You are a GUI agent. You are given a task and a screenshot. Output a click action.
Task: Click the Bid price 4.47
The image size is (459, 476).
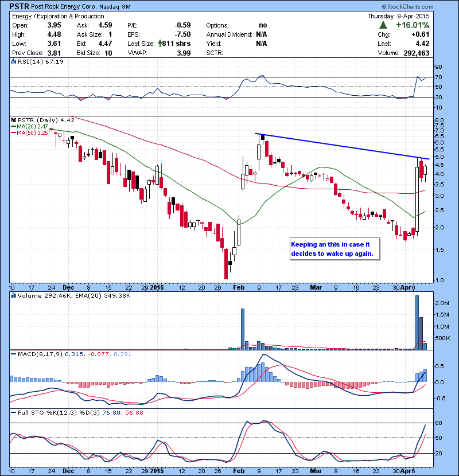pos(105,44)
